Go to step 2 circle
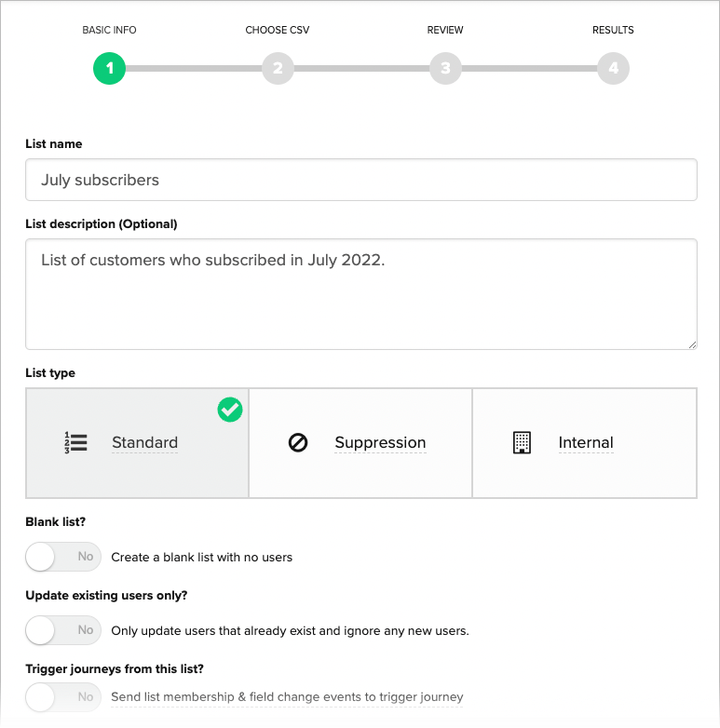 tap(278, 68)
